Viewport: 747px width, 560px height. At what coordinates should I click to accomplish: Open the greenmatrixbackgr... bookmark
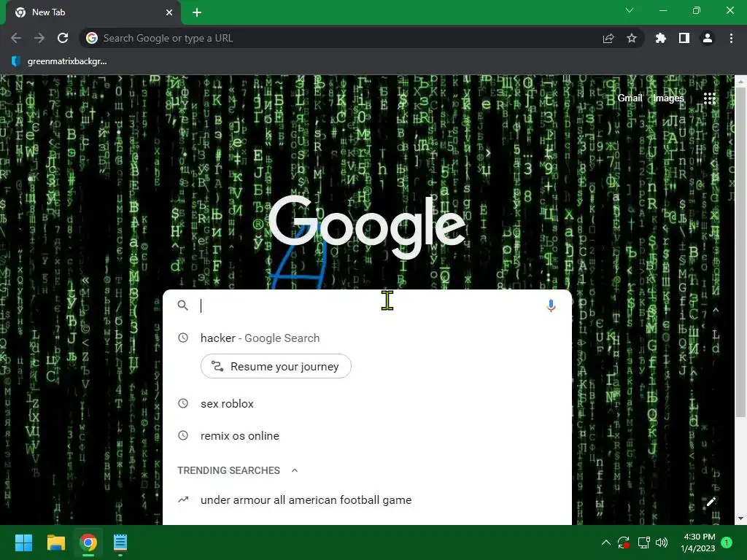(x=59, y=61)
